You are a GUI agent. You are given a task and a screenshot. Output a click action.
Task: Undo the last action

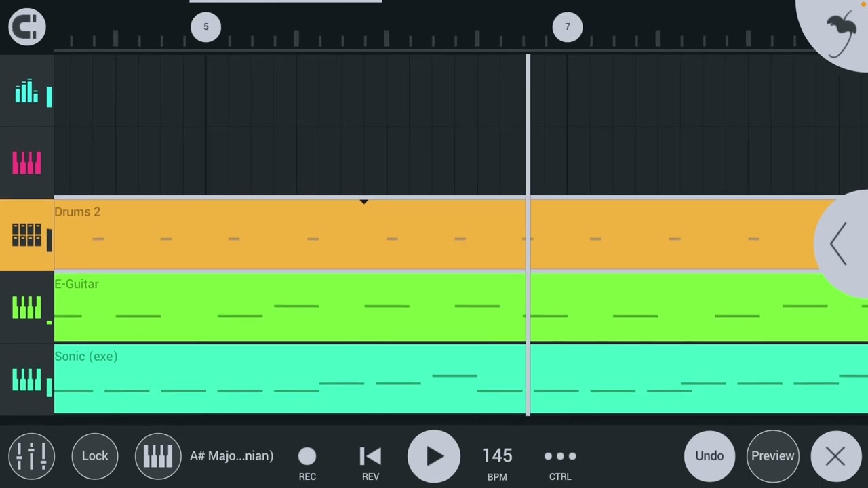point(709,455)
